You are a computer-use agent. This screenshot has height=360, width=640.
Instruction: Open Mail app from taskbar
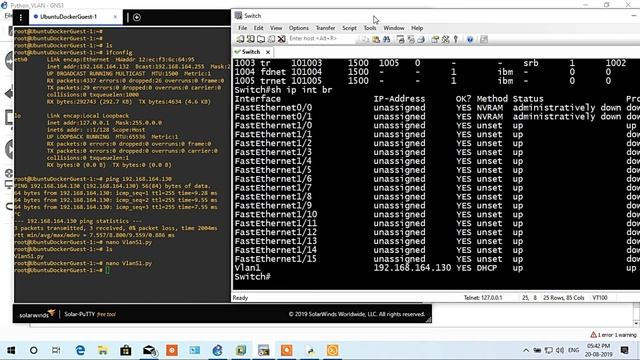tap(149, 350)
